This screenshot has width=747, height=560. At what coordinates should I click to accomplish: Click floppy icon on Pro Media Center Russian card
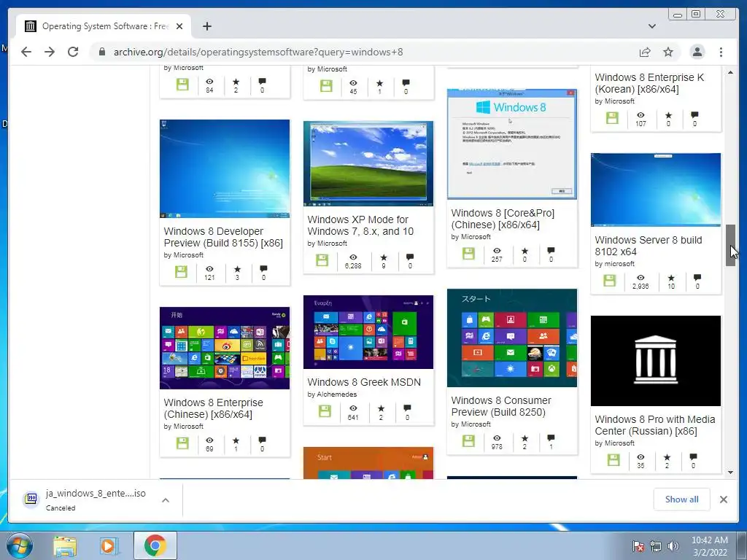(614, 460)
